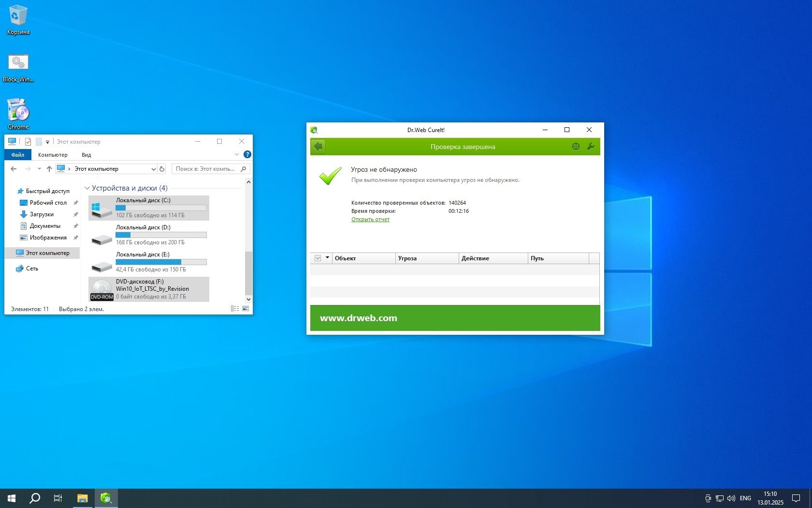Open Dr.Web language globe icon
812x508 pixels.
576,147
